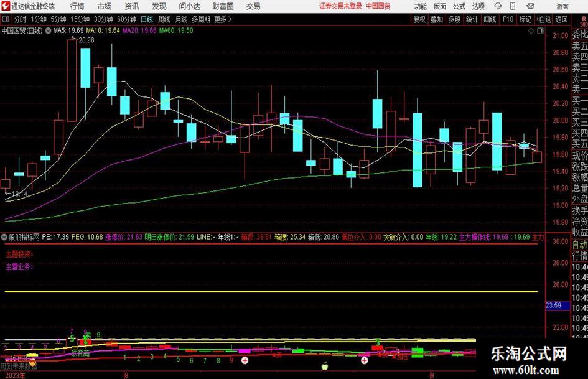
Task: Click the PE: 17.39 indicator value
Action: [x=55, y=237]
